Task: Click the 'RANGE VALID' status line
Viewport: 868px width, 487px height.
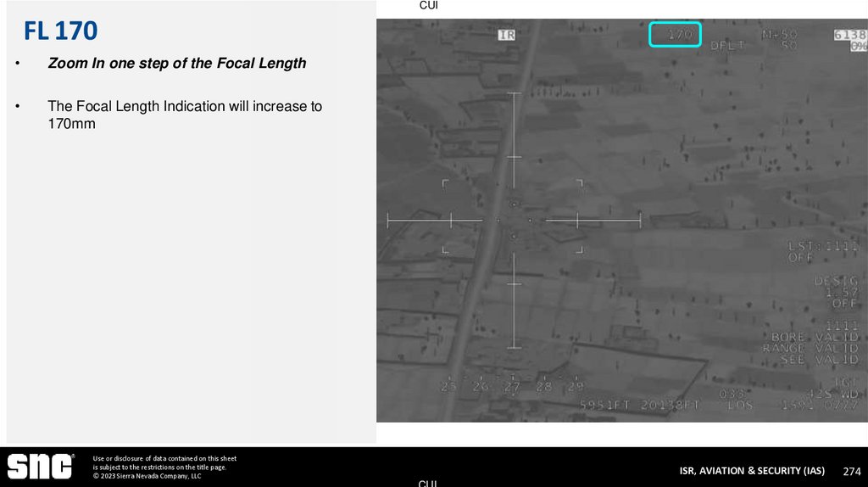Action: (810, 348)
